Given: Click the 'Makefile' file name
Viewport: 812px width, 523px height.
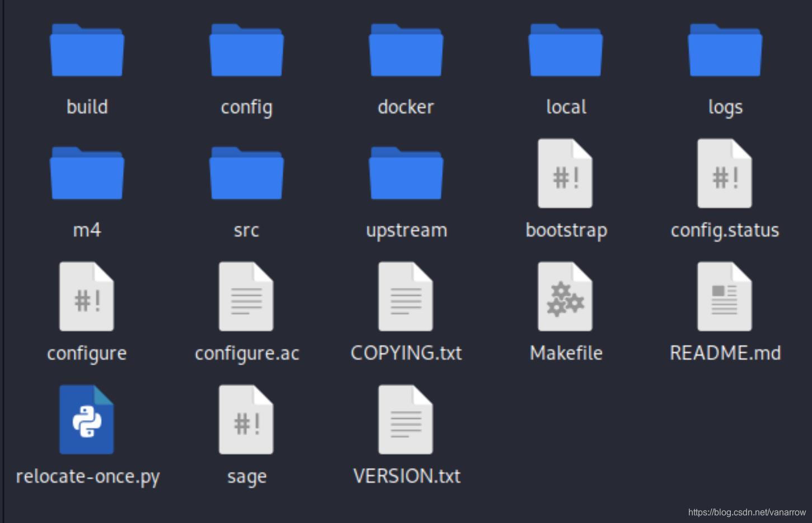Looking at the screenshot, I should click(x=566, y=353).
